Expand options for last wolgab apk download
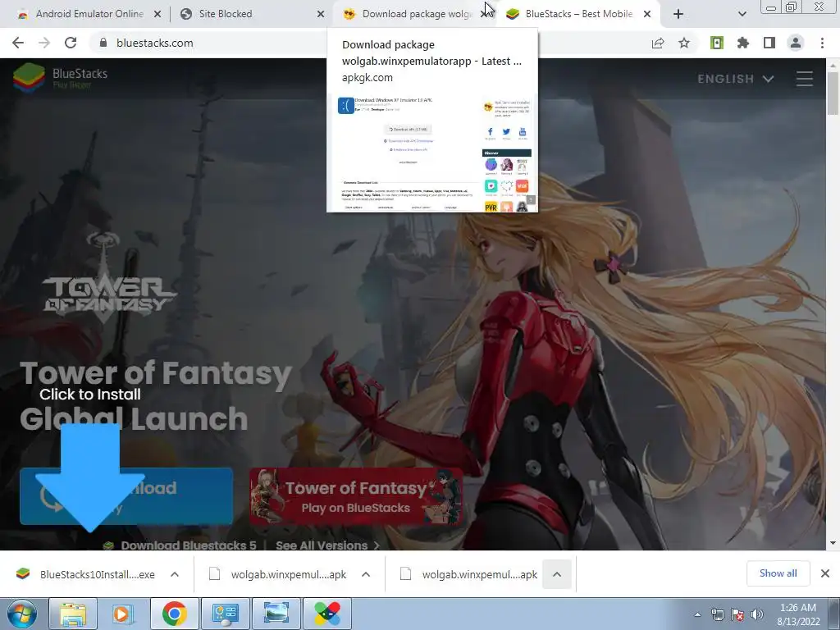Image resolution: width=840 pixels, height=630 pixels. tap(557, 574)
